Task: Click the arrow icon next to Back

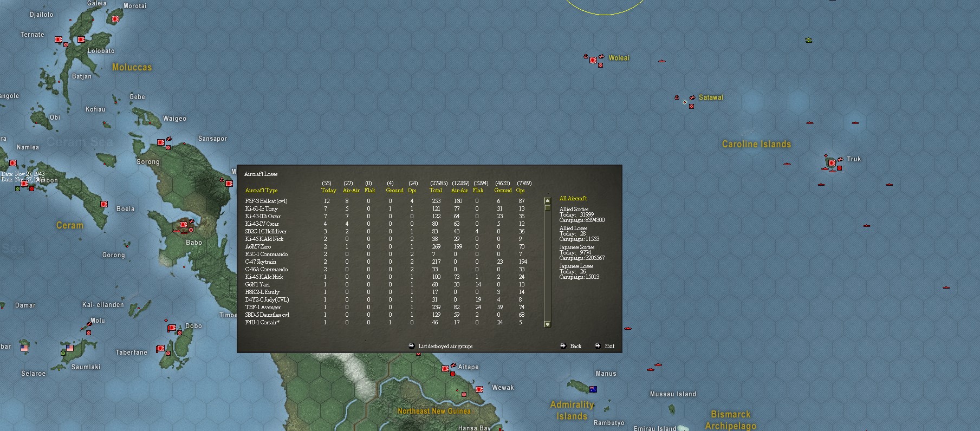Action: click(x=563, y=345)
